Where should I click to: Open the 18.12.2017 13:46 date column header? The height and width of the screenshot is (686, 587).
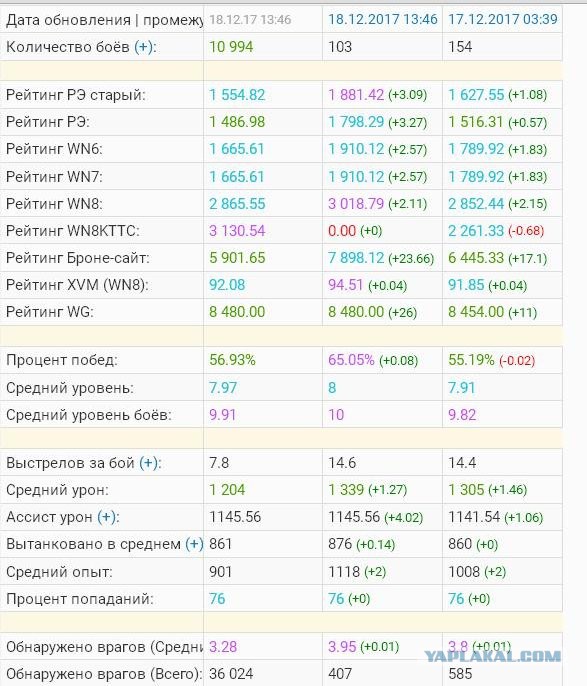coord(383,19)
